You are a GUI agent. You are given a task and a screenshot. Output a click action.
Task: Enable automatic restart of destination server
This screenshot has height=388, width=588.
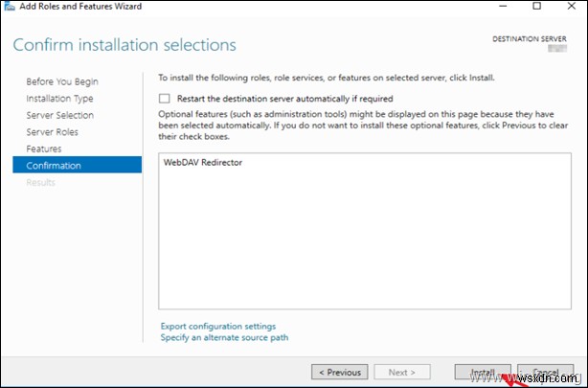coord(165,99)
